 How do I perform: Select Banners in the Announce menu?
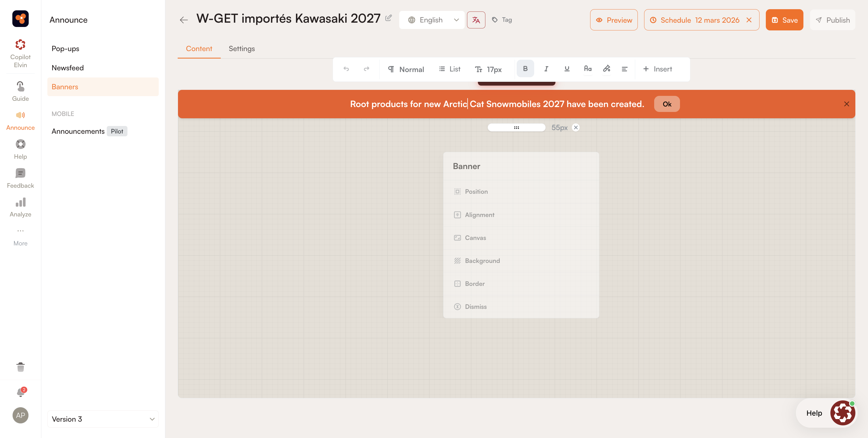103,87
